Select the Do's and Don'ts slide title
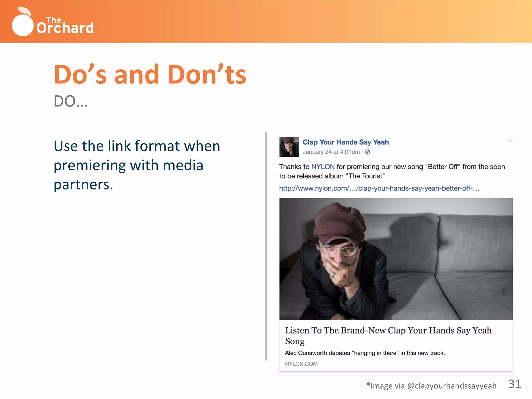 (x=150, y=74)
